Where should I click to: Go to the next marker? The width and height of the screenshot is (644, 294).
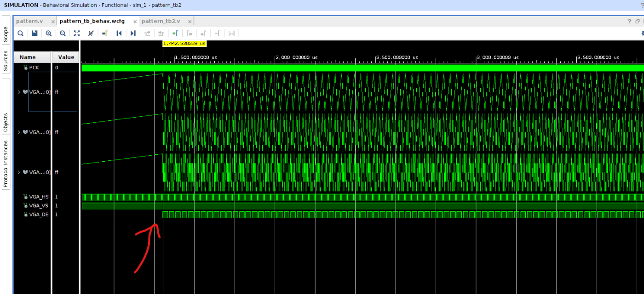tap(203, 33)
